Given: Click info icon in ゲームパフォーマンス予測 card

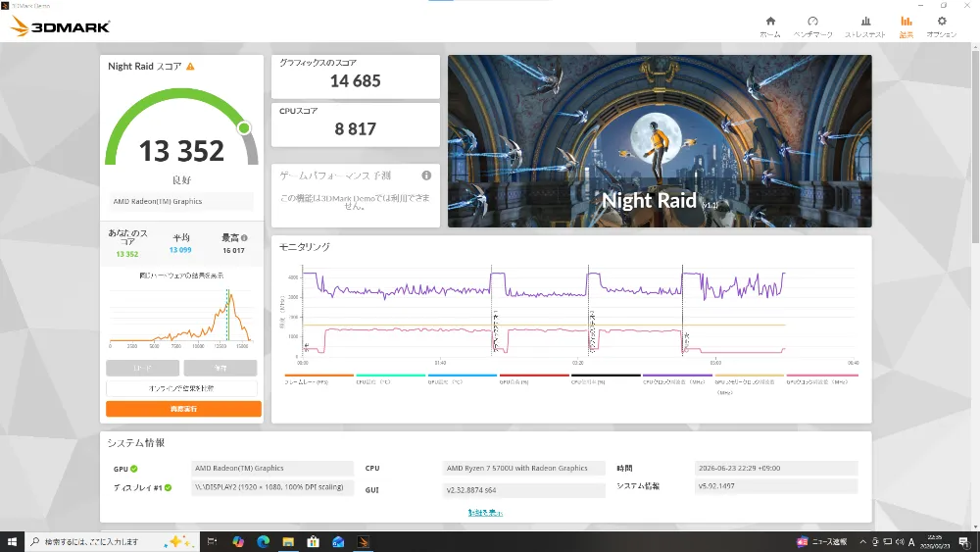Looking at the screenshot, I should coord(426,176).
